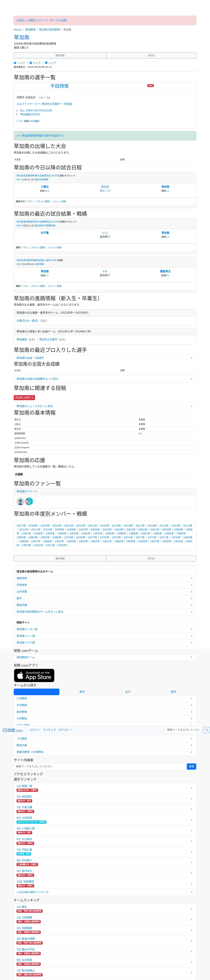Click 獨協埼玉 team name link

coord(165,271)
